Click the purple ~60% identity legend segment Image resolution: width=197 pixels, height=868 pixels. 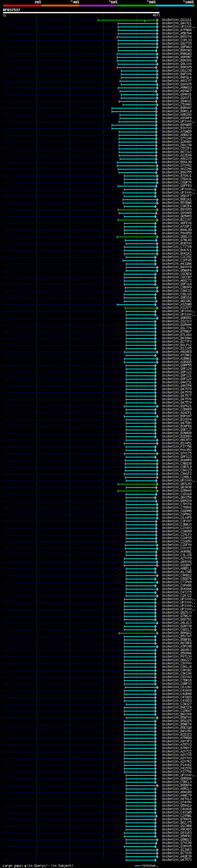point(98,6)
